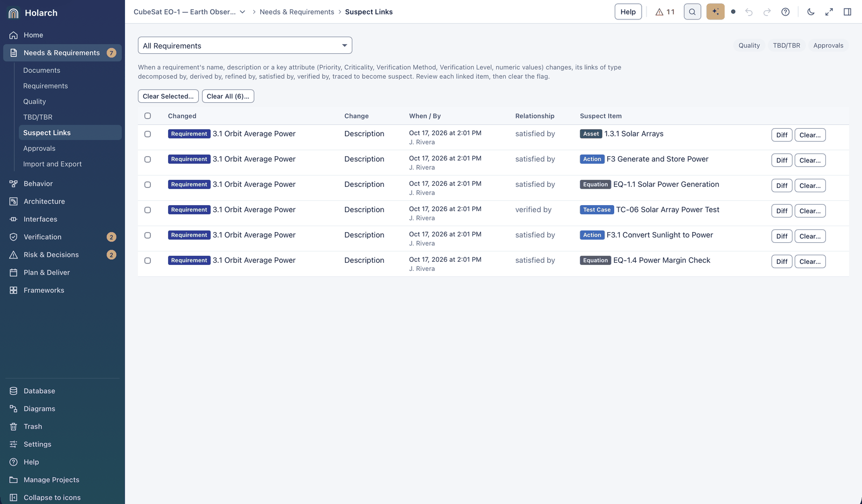Click Clear... for EQ-1.4 Power Margin Check row

(810, 262)
